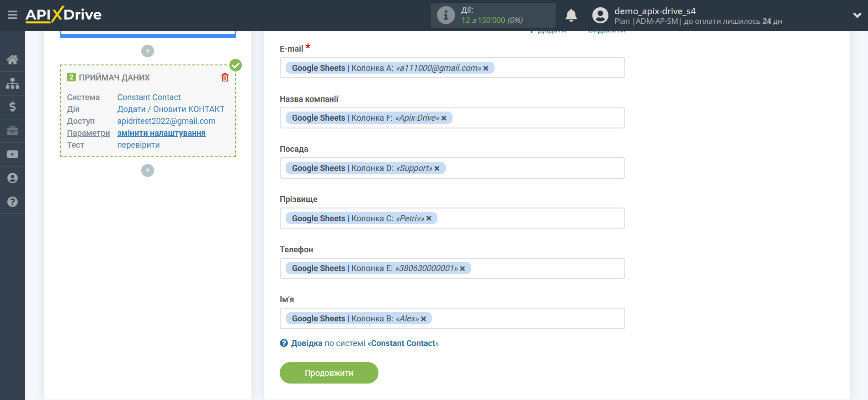Click the Продовжити button
Viewport: 868px width, 400px height.
click(329, 373)
